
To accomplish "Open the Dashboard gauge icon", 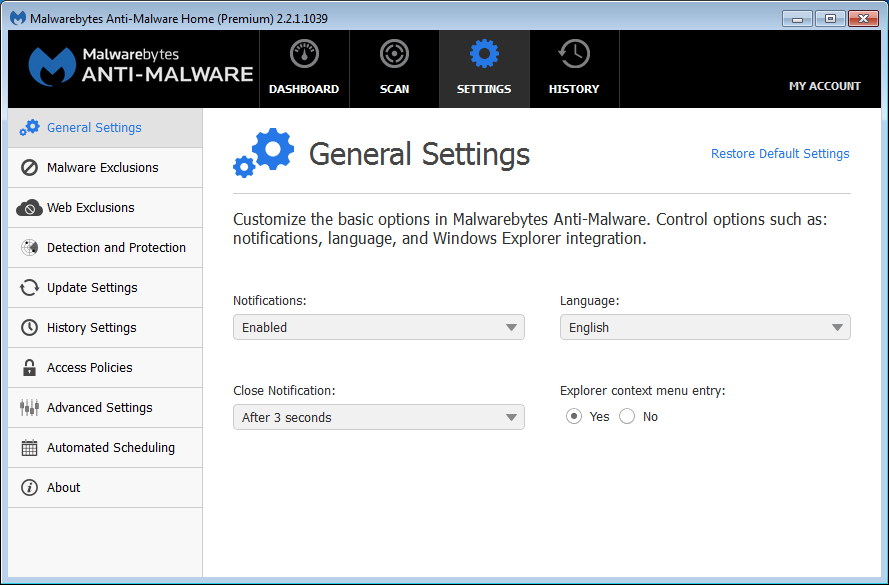I will point(304,54).
